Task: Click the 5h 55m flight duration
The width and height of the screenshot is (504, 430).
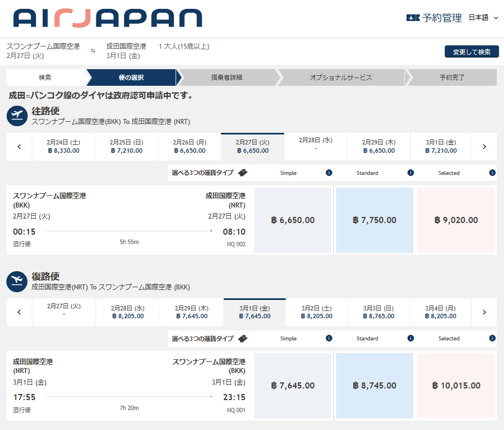Action: (x=129, y=242)
